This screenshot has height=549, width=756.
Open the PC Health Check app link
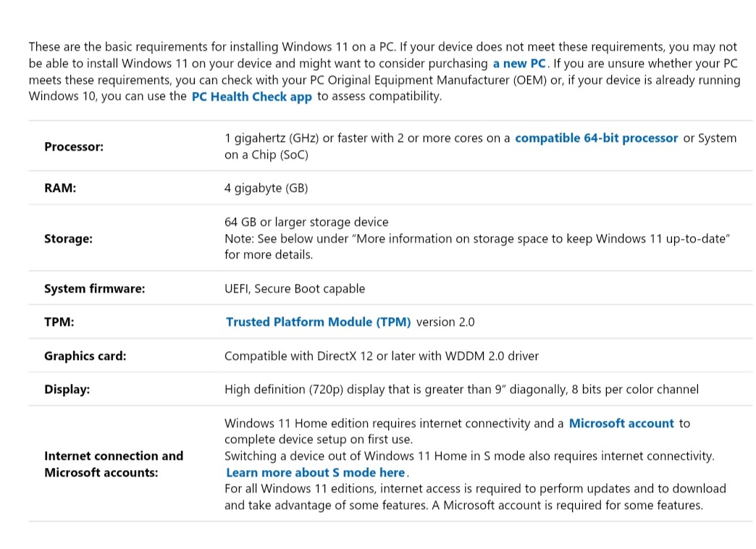pos(252,96)
